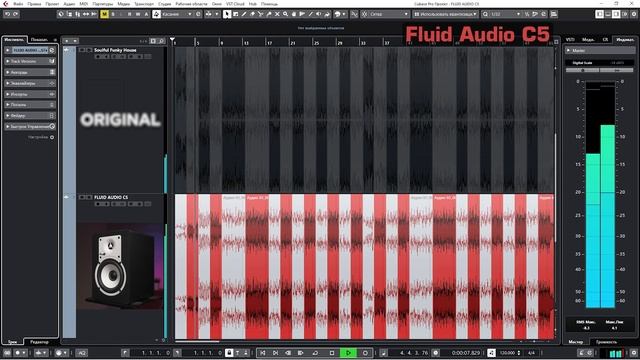Click the speaker thumbnail on the track

click(x=120, y=266)
